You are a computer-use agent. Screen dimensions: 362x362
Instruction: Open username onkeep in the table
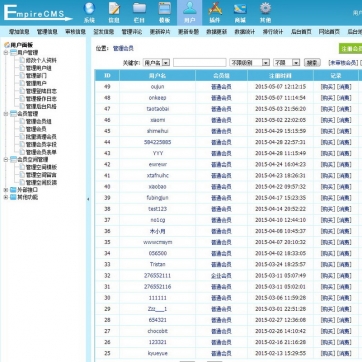(x=157, y=98)
